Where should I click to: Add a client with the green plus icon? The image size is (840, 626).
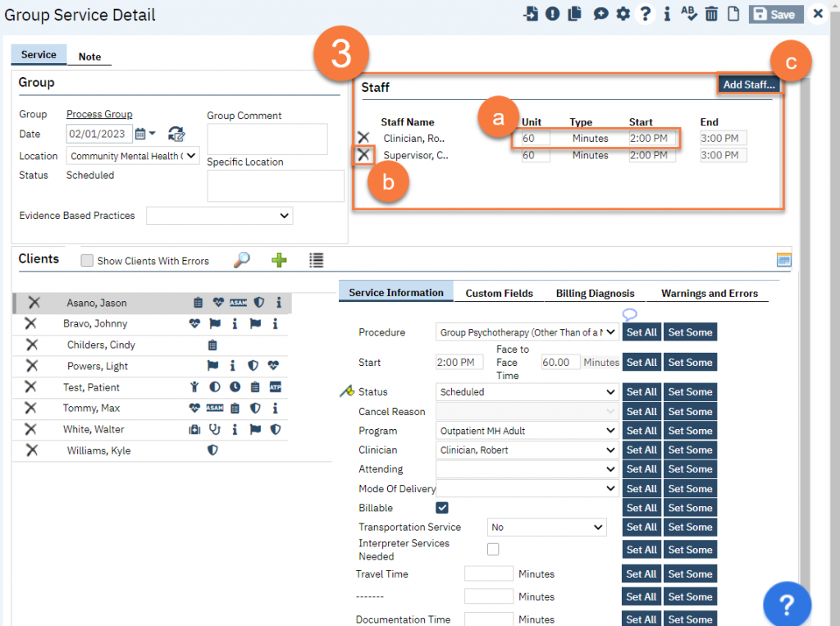pyautogui.click(x=279, y=260)
